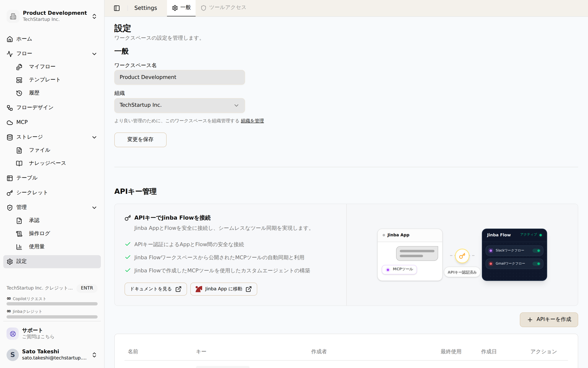Screen dimensions: 588x368
Task: Click the 名前 column header
Action: pyautogui.click(x=133, y=352)
